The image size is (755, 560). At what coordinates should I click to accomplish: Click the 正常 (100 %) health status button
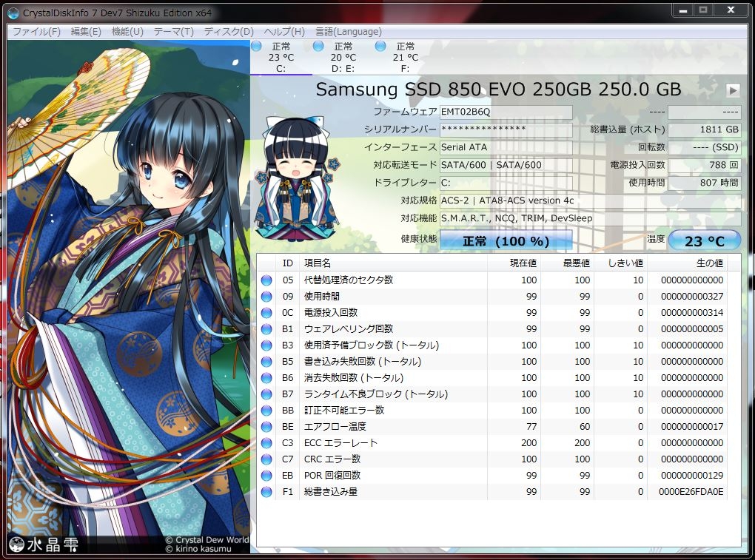click(506, 240)
